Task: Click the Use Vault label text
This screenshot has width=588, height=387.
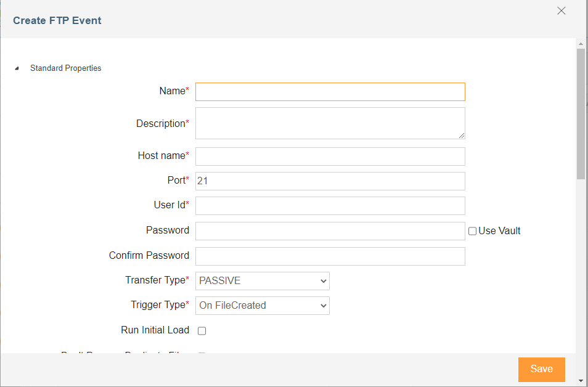Action: (x=499, y=231)
